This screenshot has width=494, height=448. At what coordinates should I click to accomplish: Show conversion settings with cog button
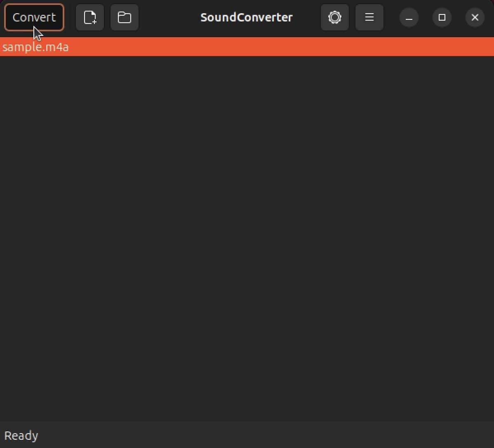coord(334,17)
